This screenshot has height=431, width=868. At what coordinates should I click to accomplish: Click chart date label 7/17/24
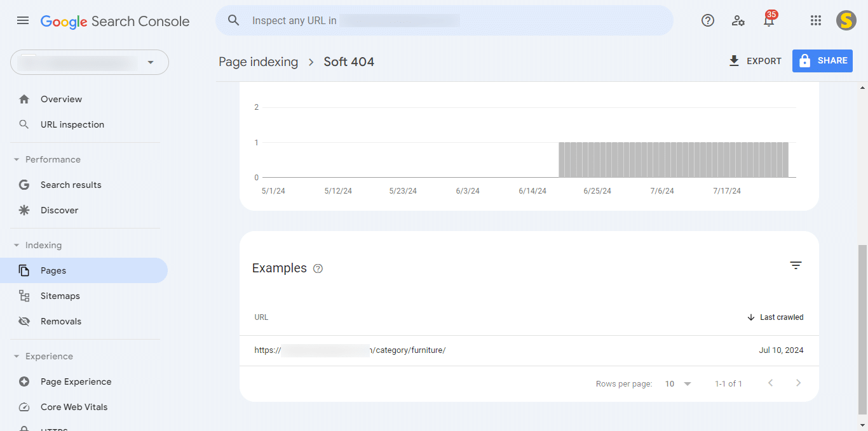(x=727, y=191)
